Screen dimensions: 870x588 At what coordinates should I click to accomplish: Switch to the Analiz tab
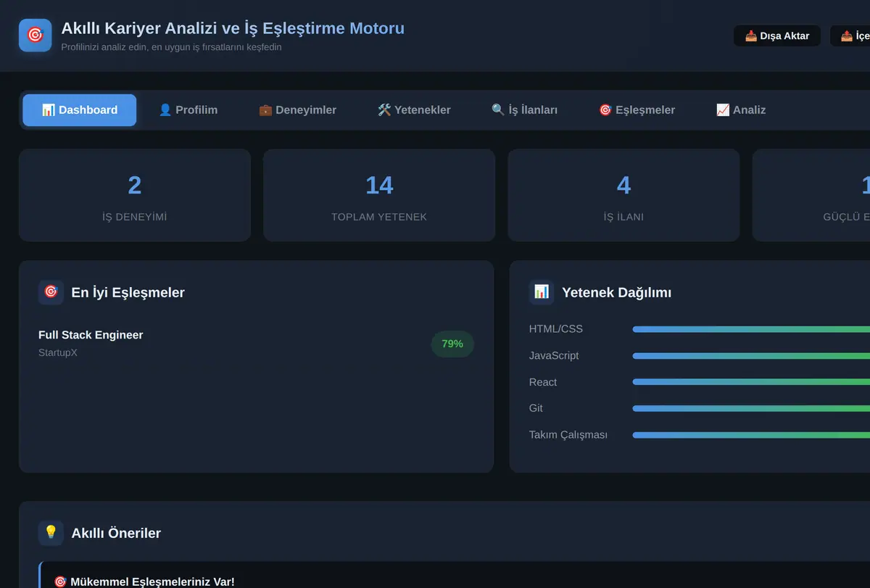pyautogui.click(x=740, y=110)
